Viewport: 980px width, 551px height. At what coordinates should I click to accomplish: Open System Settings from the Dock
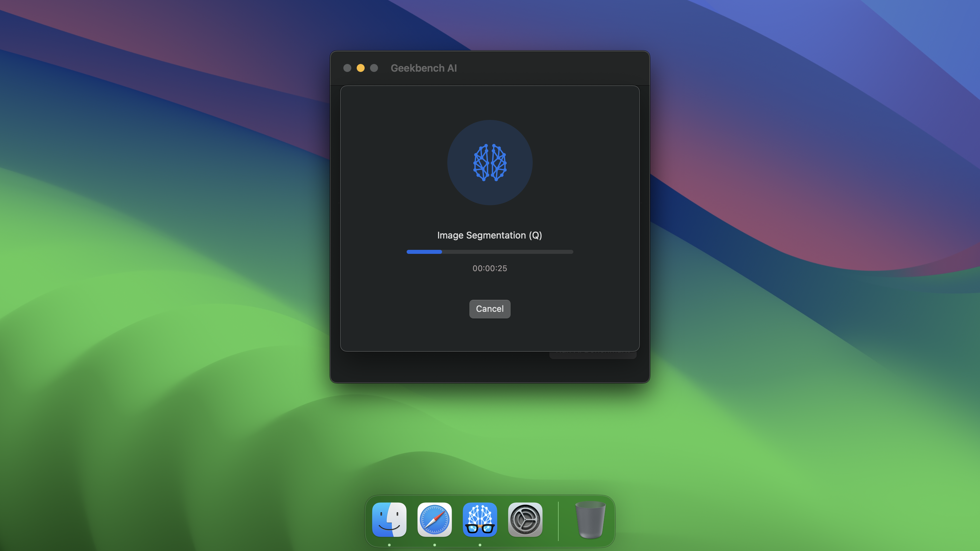click(x=525, y=519)
